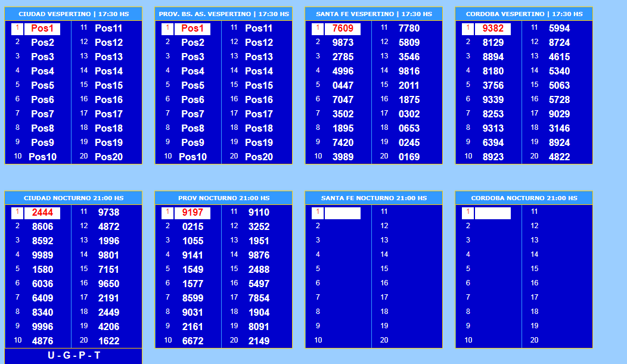
Task: Select the Prov Nocturno 21:00 HS header
Action: coord(224,198)
